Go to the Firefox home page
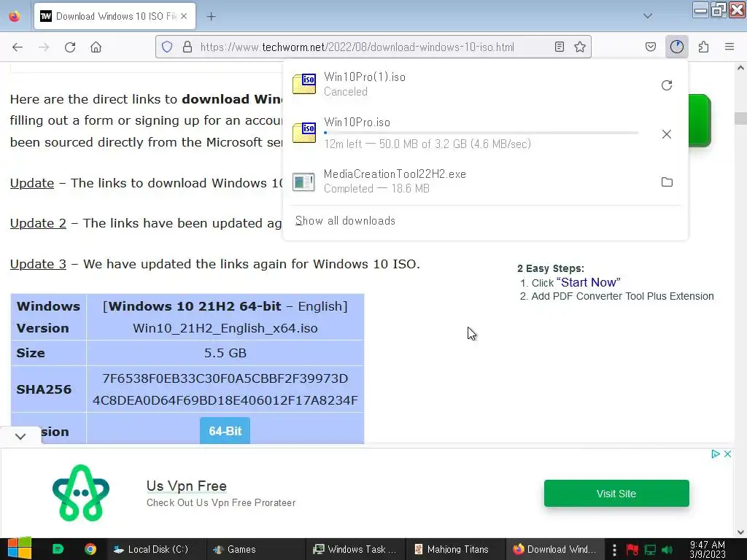This screenshot has height=560, width=747. (96, 47)
